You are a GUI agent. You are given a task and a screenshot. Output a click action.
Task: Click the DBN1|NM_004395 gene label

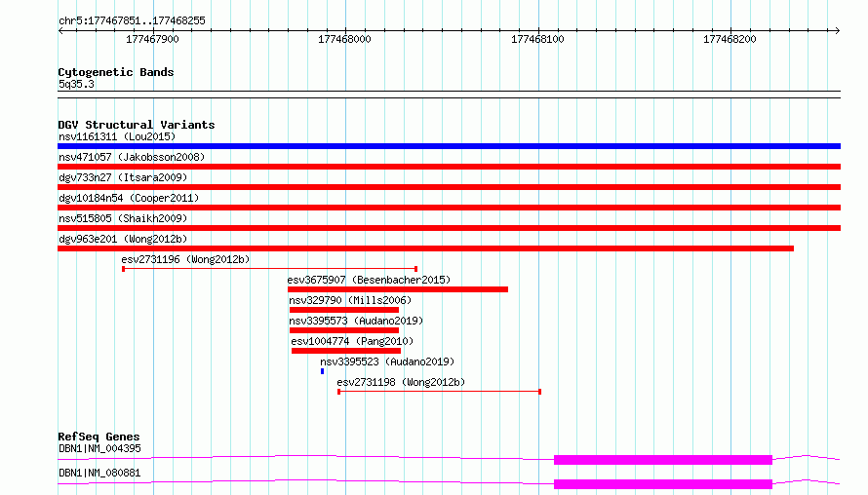click(x=99, y=448)
